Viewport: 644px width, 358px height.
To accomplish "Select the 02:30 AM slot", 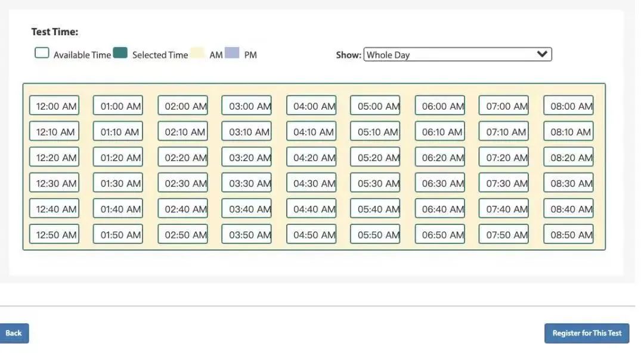I will pyautogui.click(x=183, y=183).
